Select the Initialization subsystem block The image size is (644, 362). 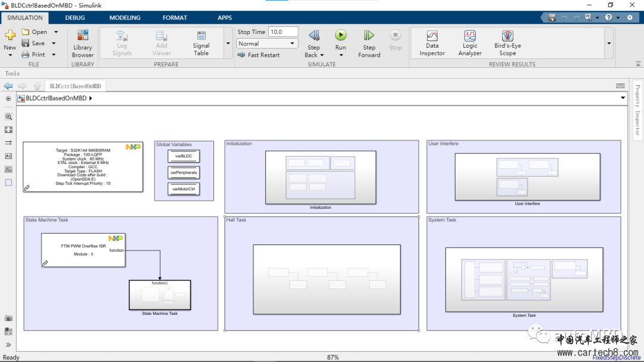tap(321, 177)
